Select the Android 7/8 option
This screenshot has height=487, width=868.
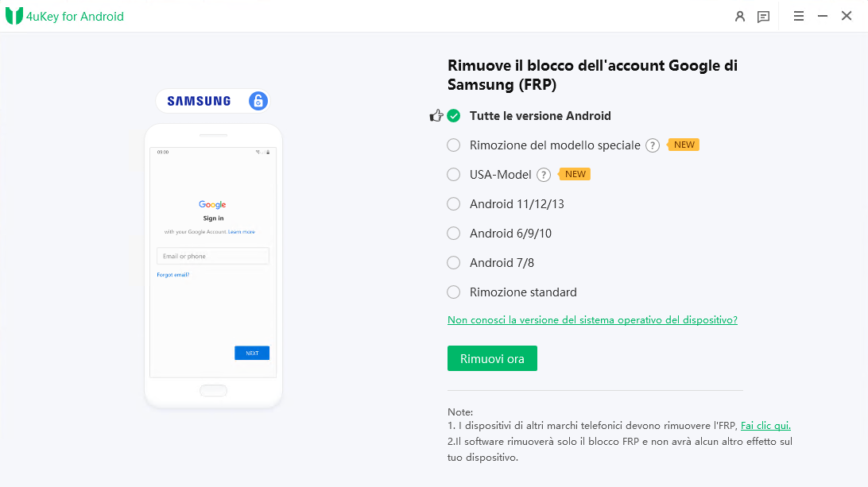(x=453, y=262)
